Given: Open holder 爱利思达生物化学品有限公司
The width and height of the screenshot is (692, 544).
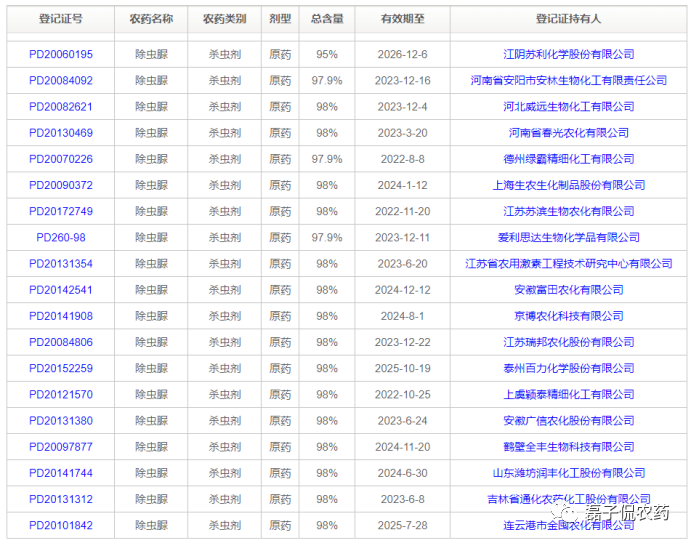Looking at the screenshot, I should [x=568, y=237].
